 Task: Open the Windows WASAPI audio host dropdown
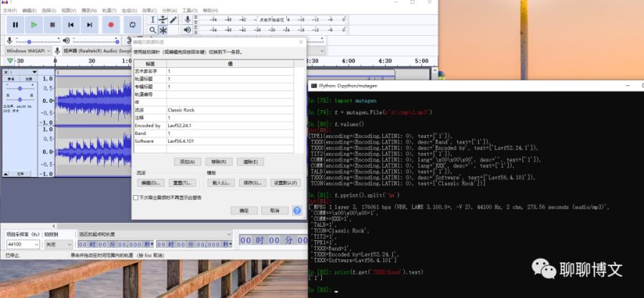pos(29,51)
